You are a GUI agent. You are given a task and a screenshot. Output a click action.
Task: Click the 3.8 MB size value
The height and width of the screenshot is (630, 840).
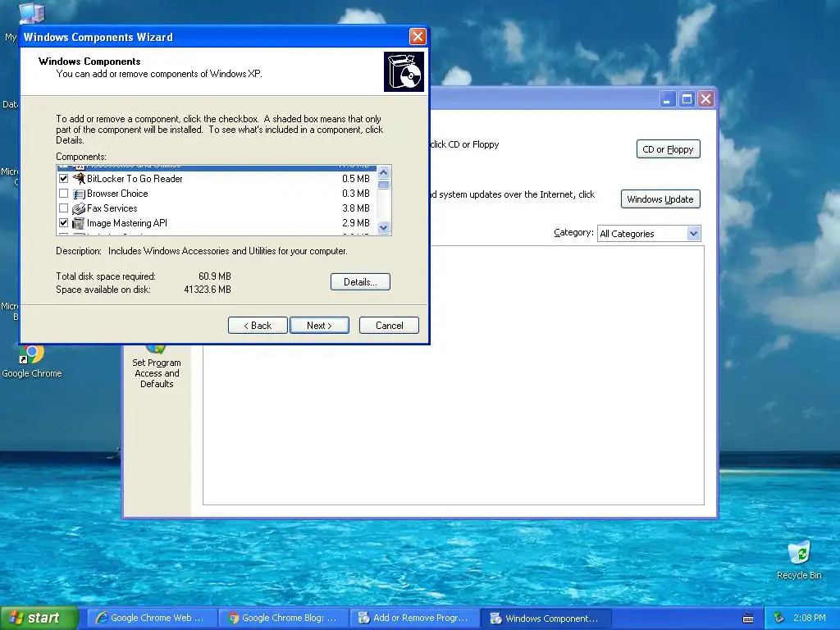tap(356, 208)
